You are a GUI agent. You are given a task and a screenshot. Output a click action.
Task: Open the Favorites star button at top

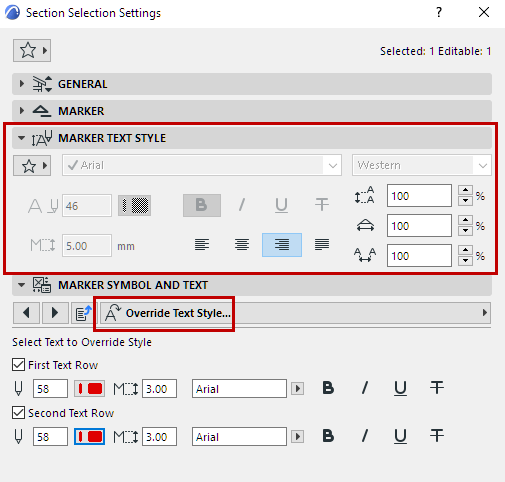(x=32, y=50)
